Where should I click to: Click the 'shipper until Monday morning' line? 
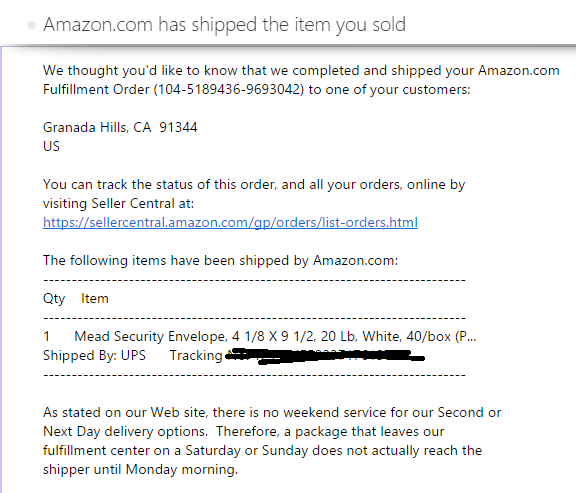[140, 469]
